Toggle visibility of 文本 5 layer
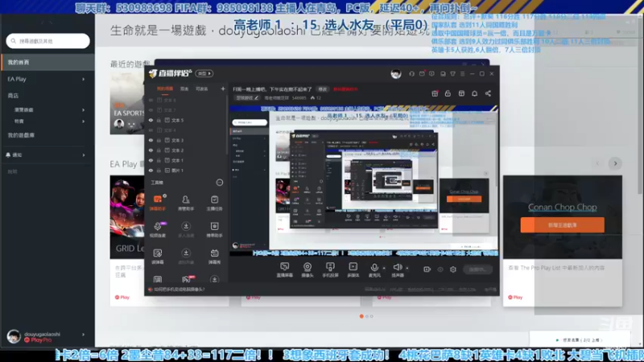This screenshot has height=362, width=644. pyautogui.click(x=151, y=120)
